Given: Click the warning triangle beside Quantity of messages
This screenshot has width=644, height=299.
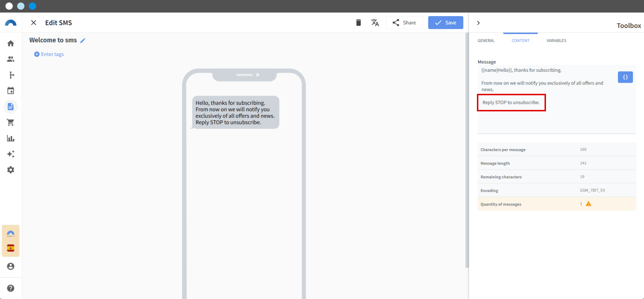Looking at the screenshot, I should [589, 204].
